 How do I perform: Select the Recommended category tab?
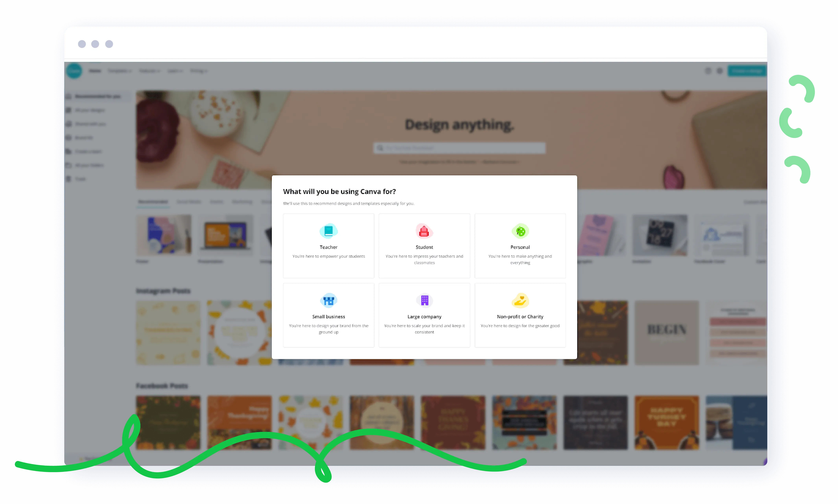[x=153, y=202]
